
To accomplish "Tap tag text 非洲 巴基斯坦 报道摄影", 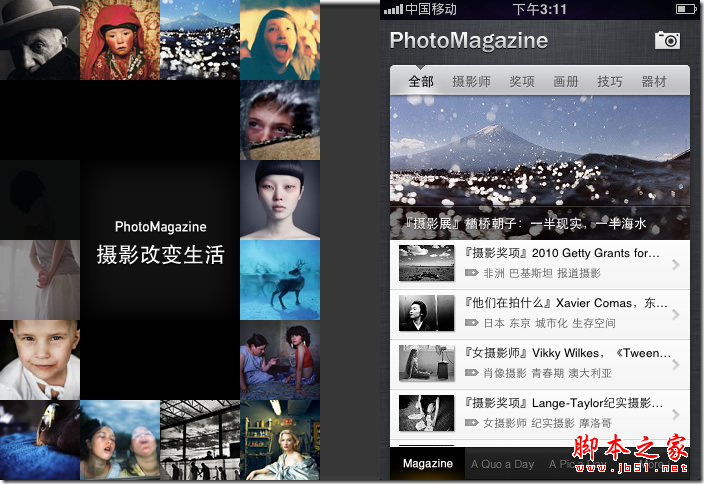I will [x=542, y=273].
